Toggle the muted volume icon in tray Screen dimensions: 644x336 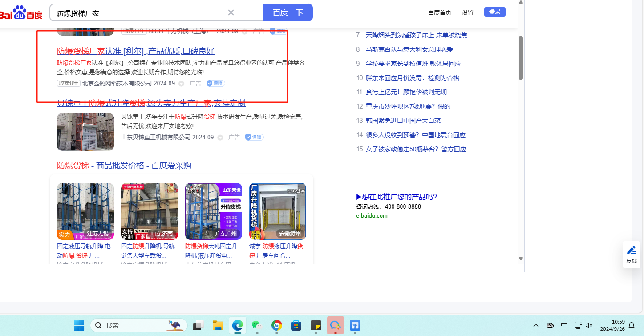(x=589, y=325)
